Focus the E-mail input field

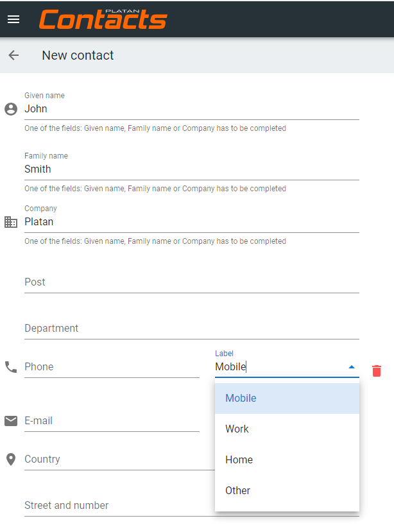click(x=112, y=421)
